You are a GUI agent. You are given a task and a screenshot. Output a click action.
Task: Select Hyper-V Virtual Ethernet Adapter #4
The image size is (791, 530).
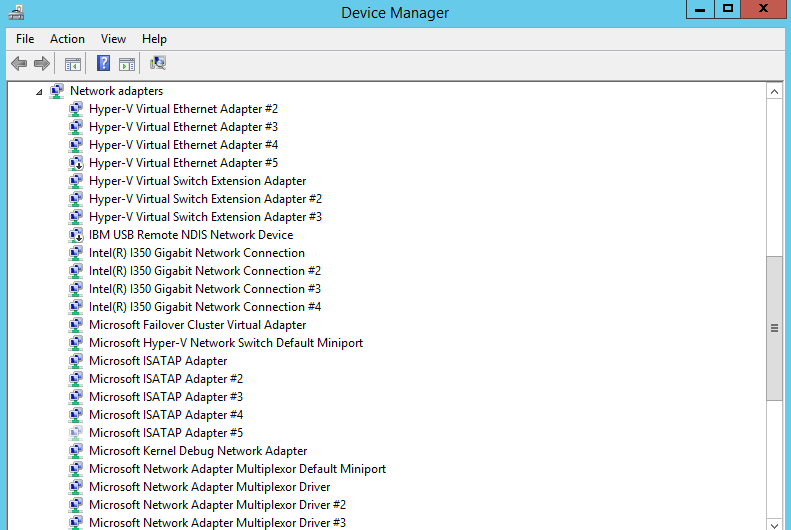pos(184,145)
